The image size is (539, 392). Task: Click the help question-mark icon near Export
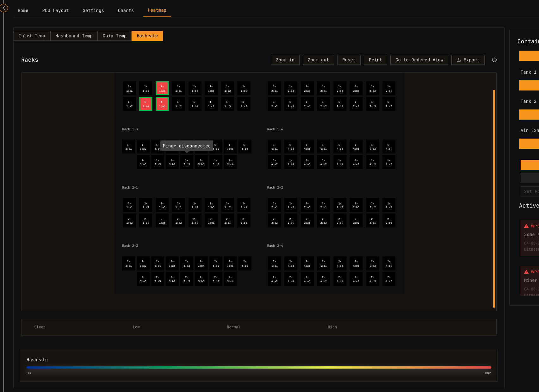(494, 60)
